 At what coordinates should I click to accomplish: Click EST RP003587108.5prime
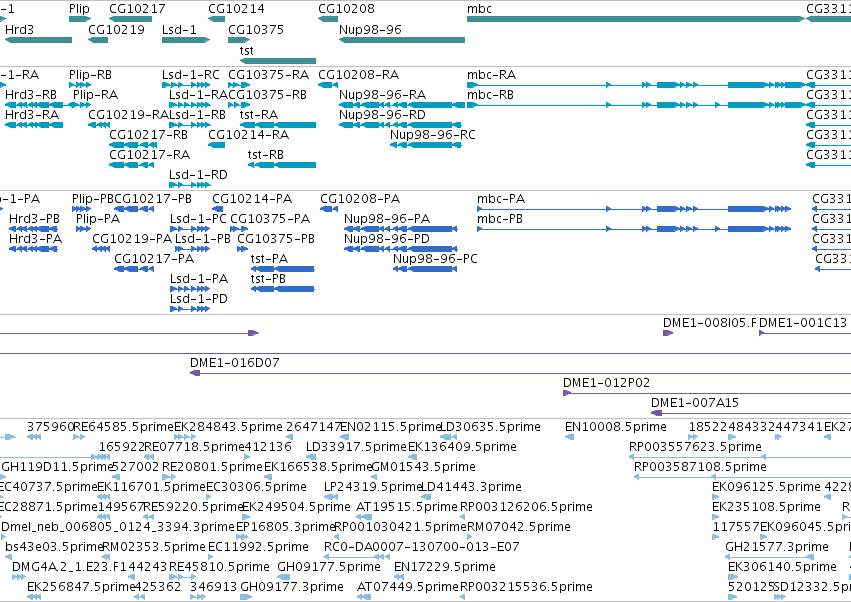coord(700,467)
